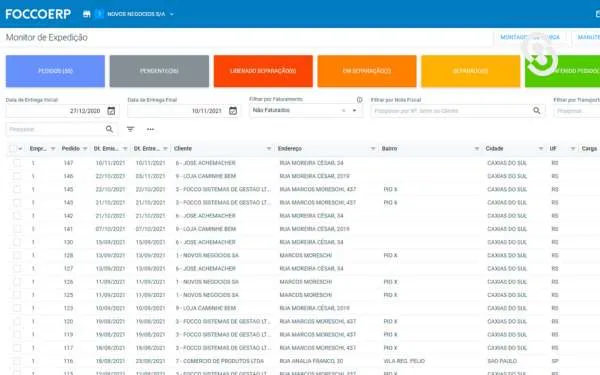Check the row for pedido 143

17,202
